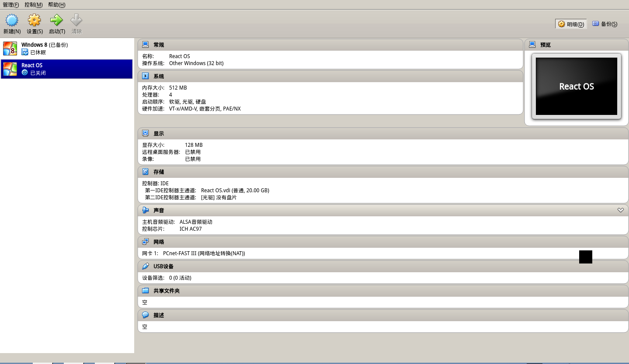Click "已禁用" next to 远程桌面服务器
This screenshot has width=629, height=364.
coord(193,152)
